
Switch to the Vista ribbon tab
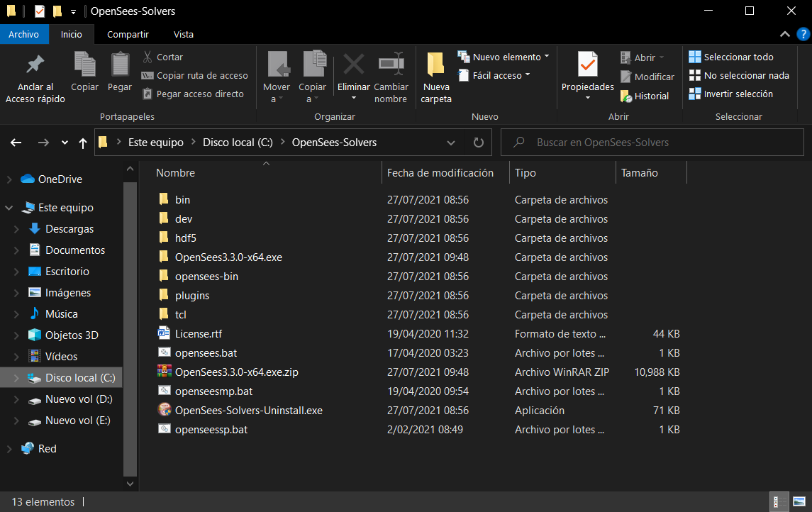pos(184,34)
